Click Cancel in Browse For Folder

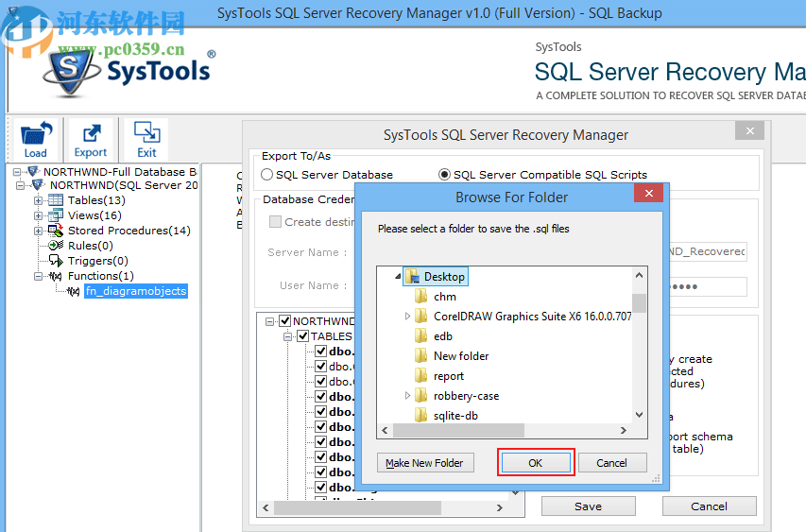pyautogui.click(x=612, y=463)
